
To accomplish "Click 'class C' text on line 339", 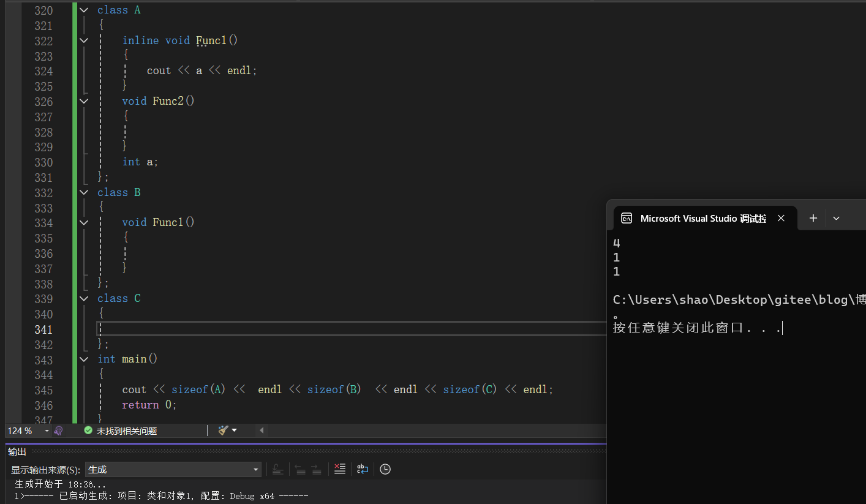I will tap(119, 299).
